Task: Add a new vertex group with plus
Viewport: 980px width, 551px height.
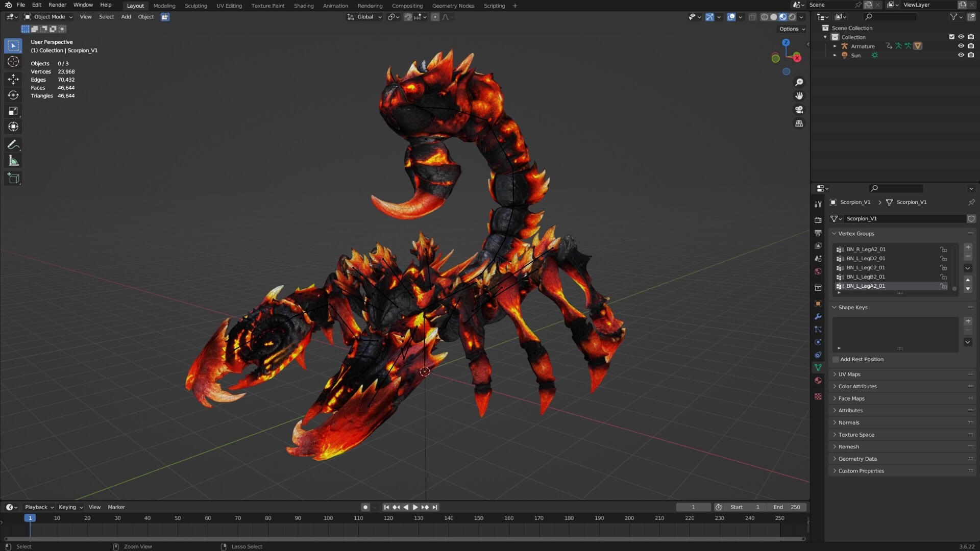Action: click(968, 247)
